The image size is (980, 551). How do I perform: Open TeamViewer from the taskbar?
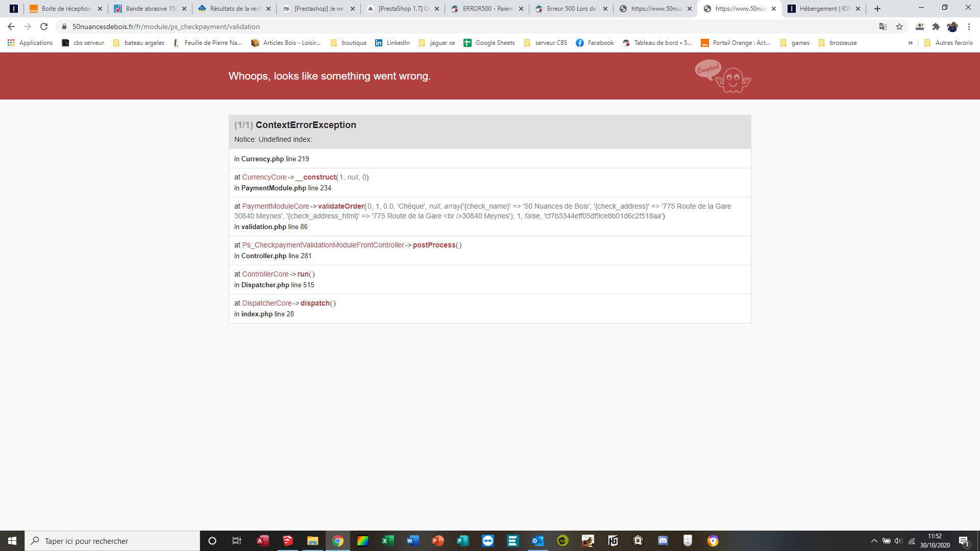(x=488, y=541)
